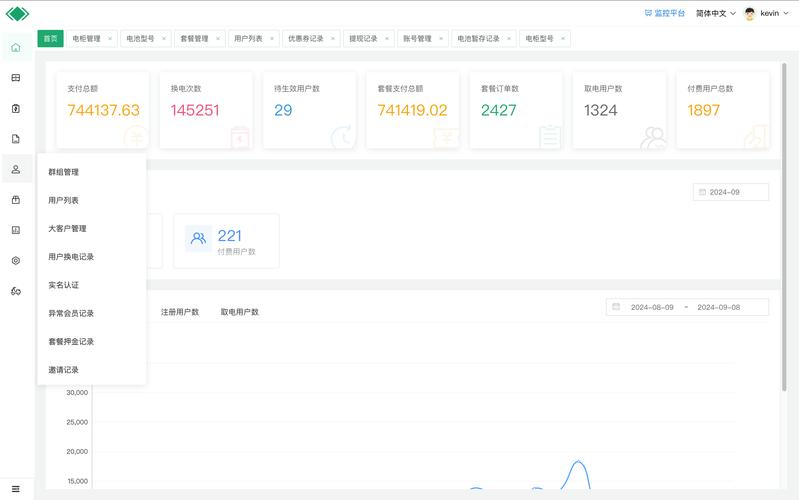The width and height of the screenshot is (799, 500).
Task: Close the 提现记录 tab
Action: [x=387, y=39]
